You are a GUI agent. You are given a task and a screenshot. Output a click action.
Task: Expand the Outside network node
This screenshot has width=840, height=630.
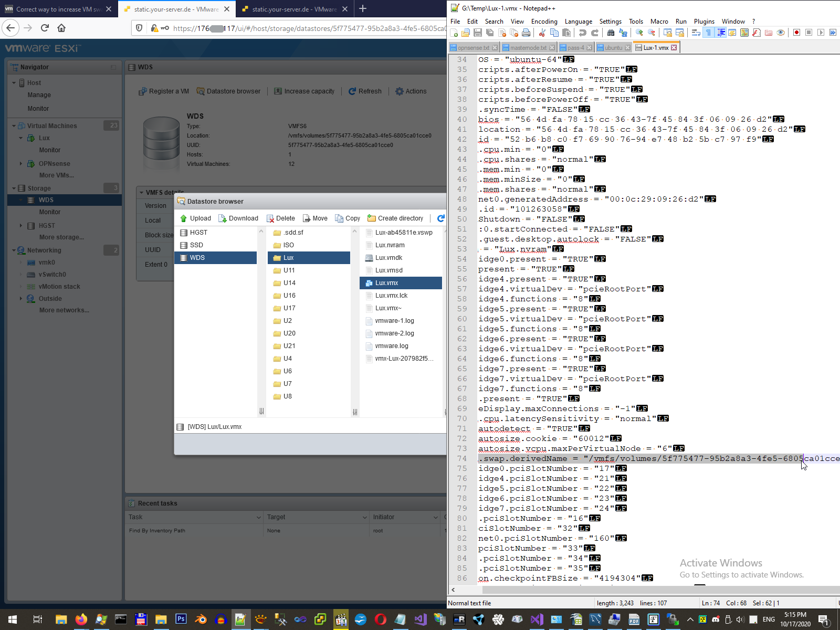coord(21,299)
